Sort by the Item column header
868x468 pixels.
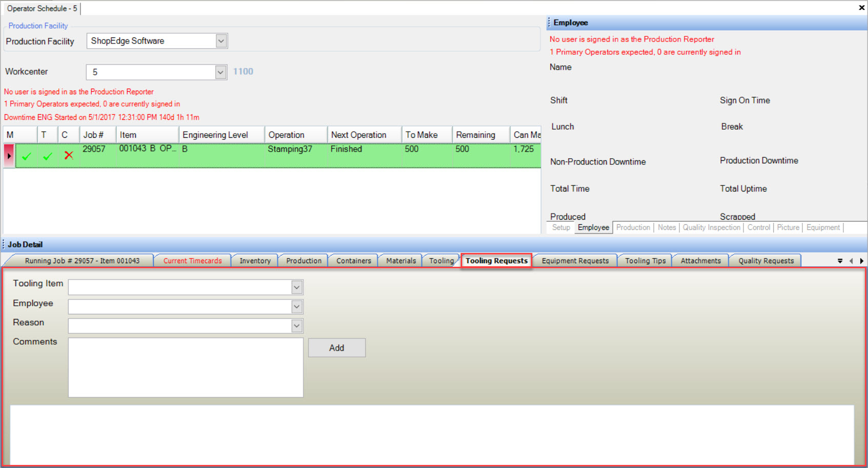tap(148, 135)
